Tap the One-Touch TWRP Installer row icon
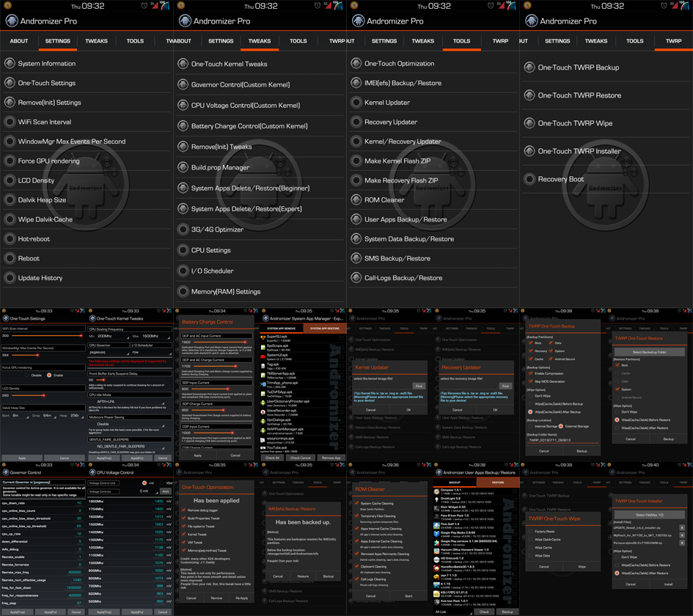This screenshot has width=693, height=616. [529, 151]
